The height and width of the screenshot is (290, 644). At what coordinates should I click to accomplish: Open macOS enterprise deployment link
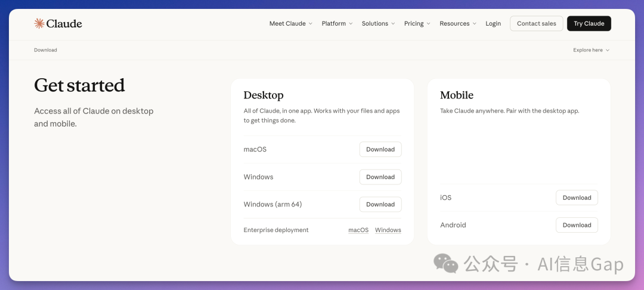358,230
